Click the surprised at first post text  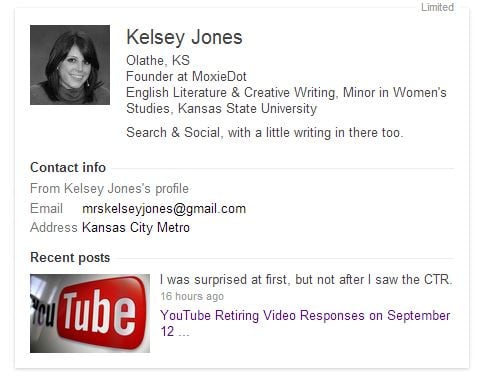pyautogui.click(x=306, y=279)
